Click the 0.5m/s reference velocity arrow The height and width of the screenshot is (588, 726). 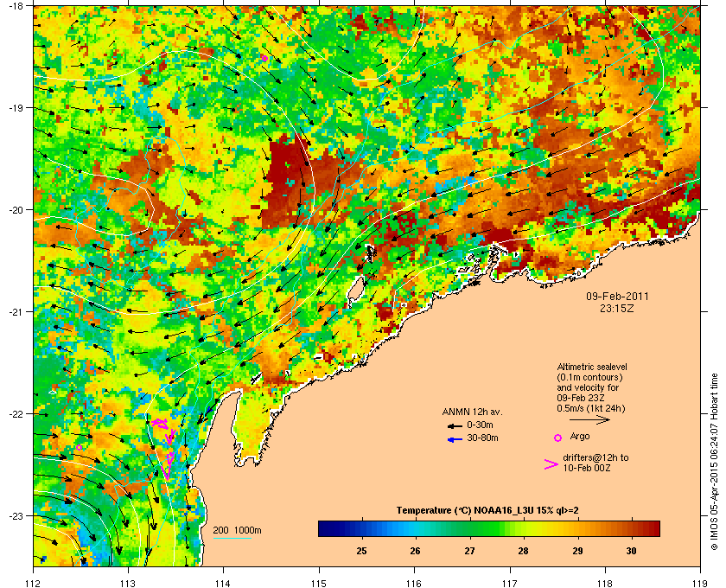coord(589,420)
